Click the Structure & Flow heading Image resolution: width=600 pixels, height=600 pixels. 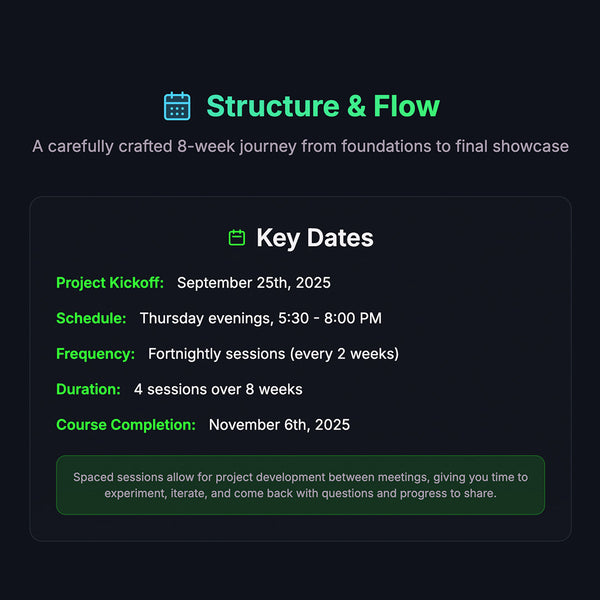point(322,106)
